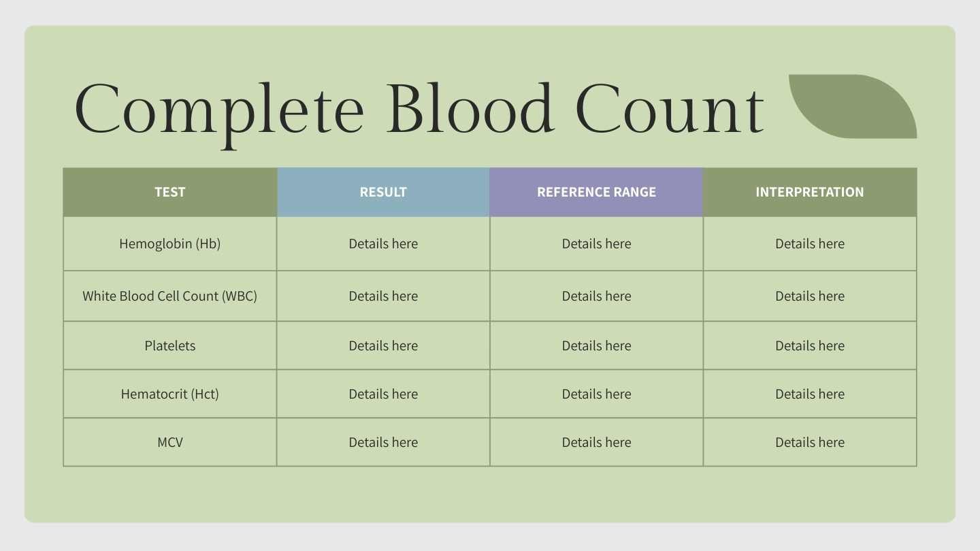Click the Result cell for Hematocrit
The width and height of the screenshot is (980, 551).
(383, 394)
